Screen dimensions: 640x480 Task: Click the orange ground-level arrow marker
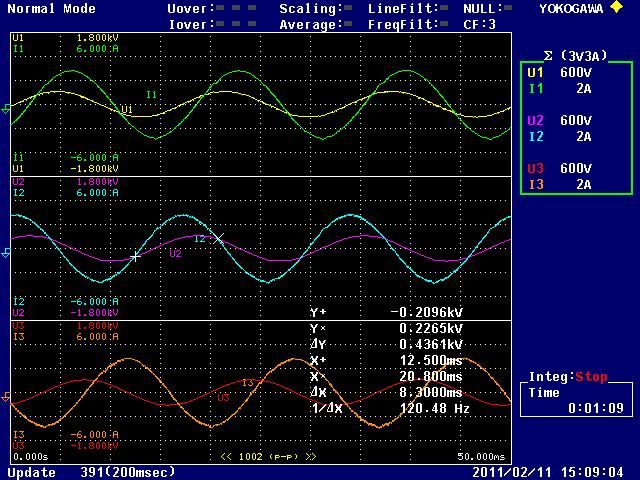tap(6, 397)
